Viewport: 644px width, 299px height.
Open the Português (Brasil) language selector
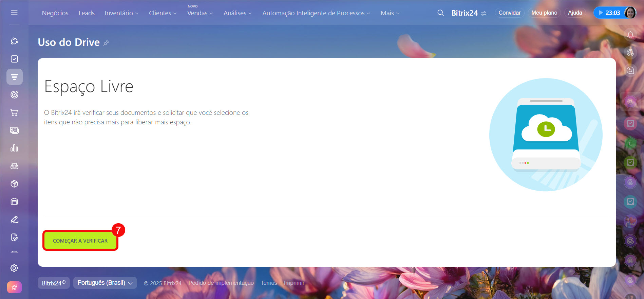click(x=105, y=283)
